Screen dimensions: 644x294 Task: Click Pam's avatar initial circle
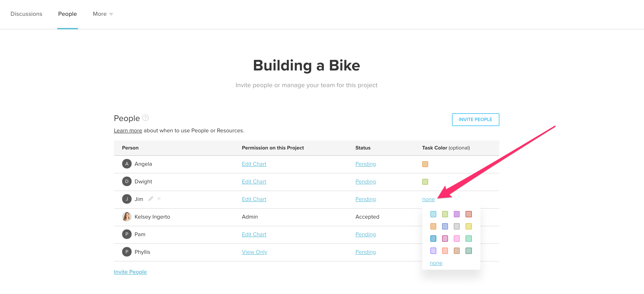coord(127,234)
